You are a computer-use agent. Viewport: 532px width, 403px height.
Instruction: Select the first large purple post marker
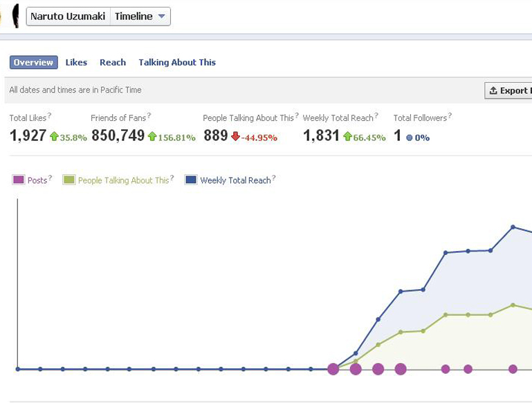point(333,368)
